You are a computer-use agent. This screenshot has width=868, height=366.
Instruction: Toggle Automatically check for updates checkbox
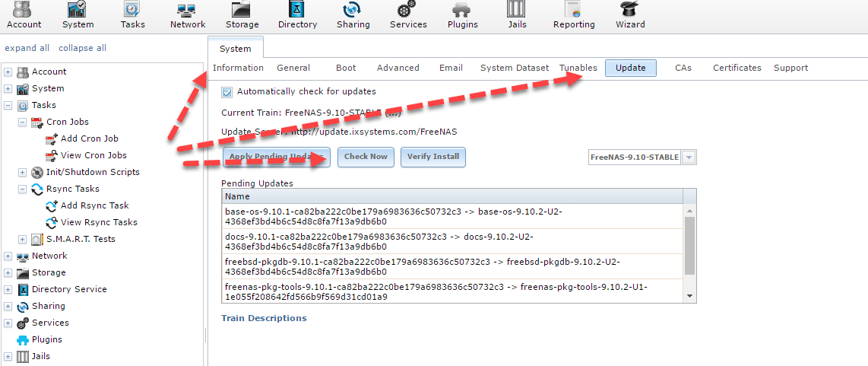point(227,91)
